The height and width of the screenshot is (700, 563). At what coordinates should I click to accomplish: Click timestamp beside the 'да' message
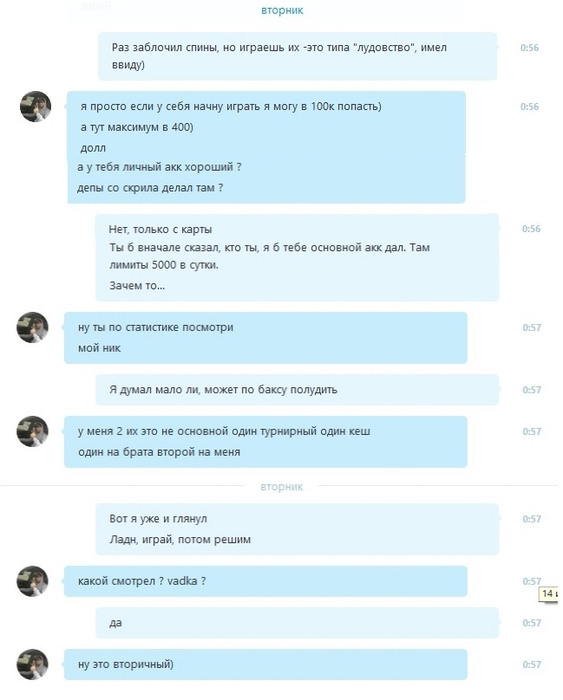[532, 623]
